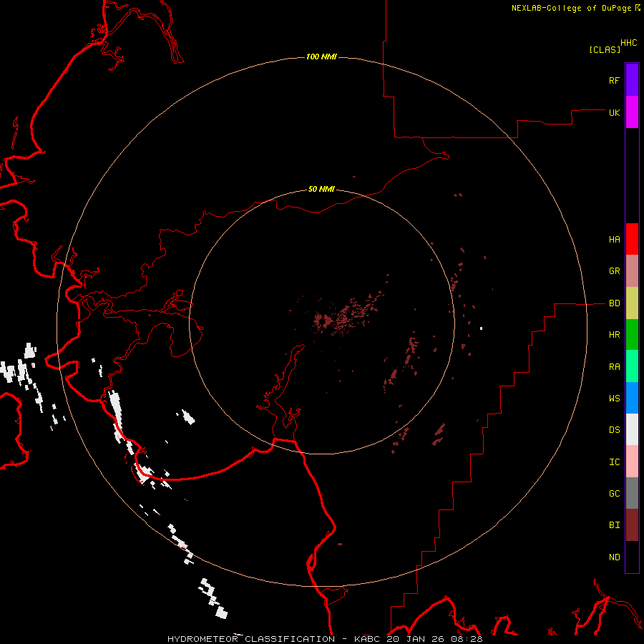The width and height of the screenshot is (644, 644).
Task: Click the brown BI legend swatch
Action: [632, 525]
